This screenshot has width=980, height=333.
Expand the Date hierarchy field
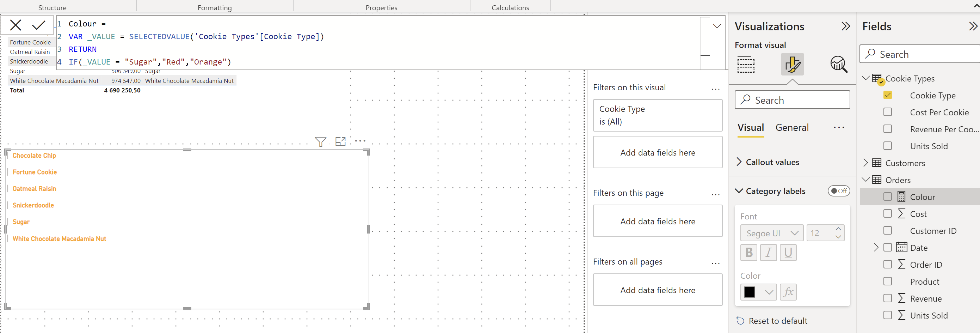click(876, 248)
